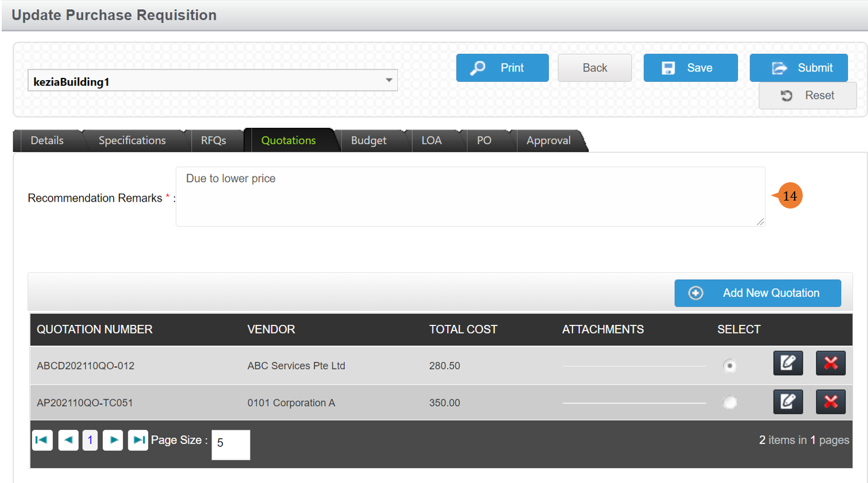
Task: Delete the 0101 Corporation A quotation
Action: pos(830,402)
